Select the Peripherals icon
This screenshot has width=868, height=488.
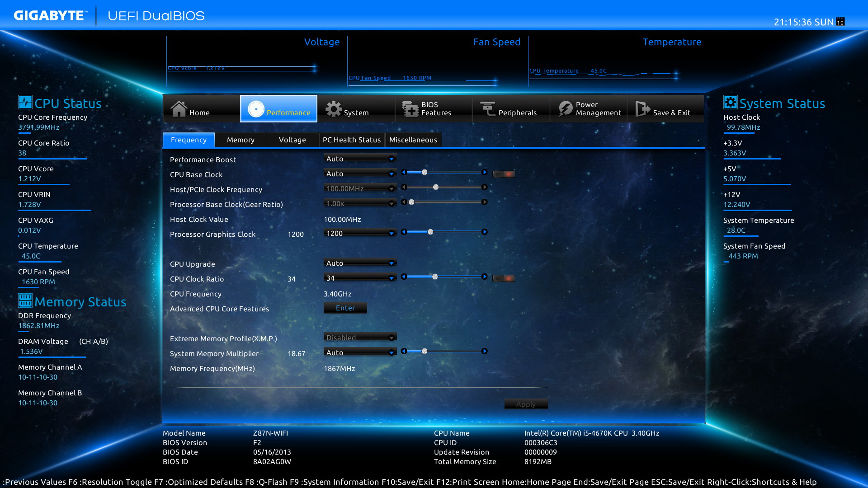(488, 109)
